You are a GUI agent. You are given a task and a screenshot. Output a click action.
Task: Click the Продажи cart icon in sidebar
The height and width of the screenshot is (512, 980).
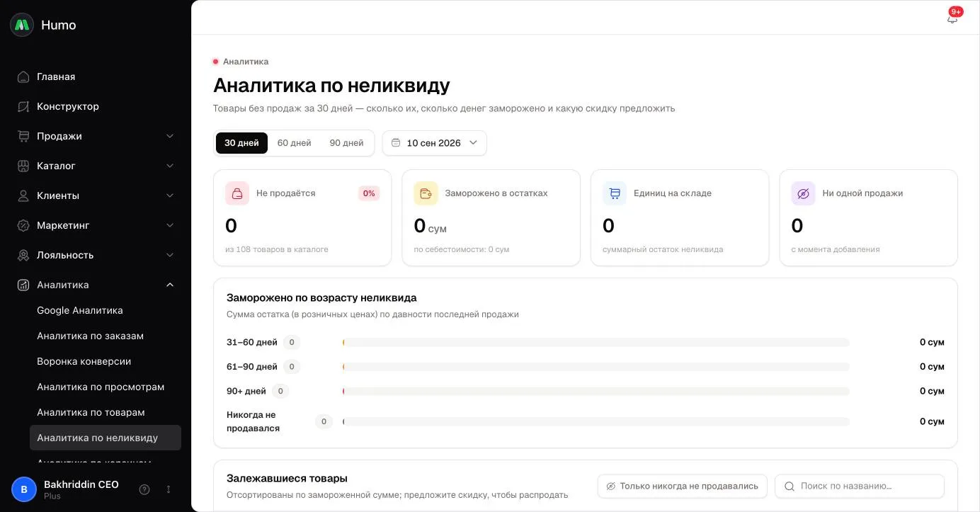click(23, 136)
